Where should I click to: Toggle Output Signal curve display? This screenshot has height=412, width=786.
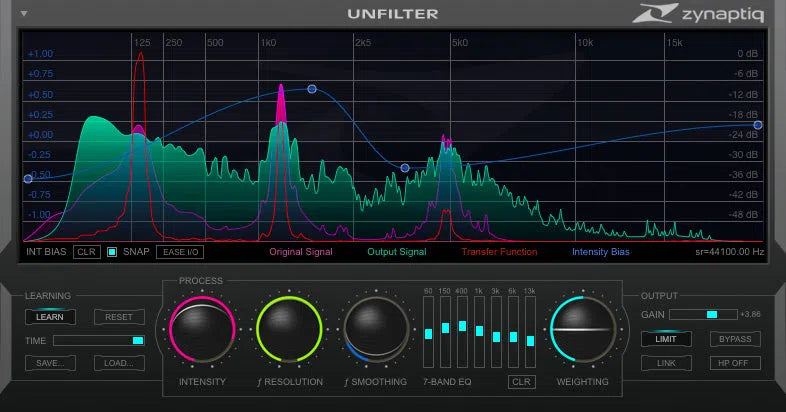(397, 252)
